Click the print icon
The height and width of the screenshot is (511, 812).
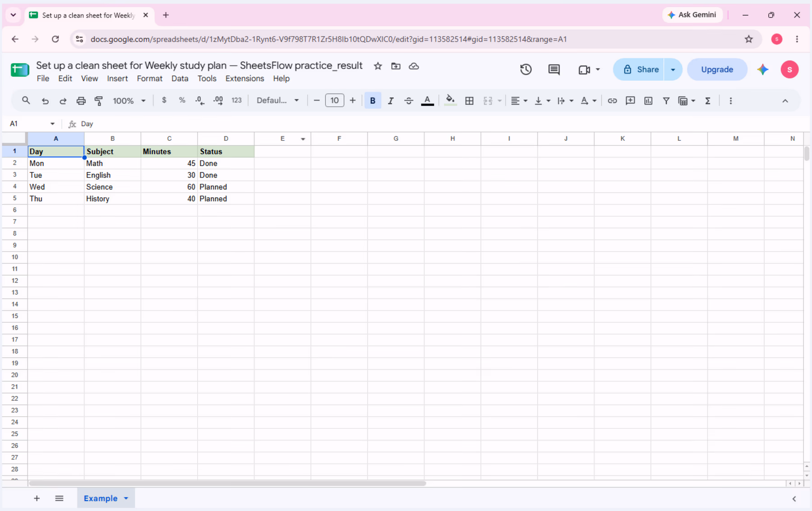tap(81, 101)
